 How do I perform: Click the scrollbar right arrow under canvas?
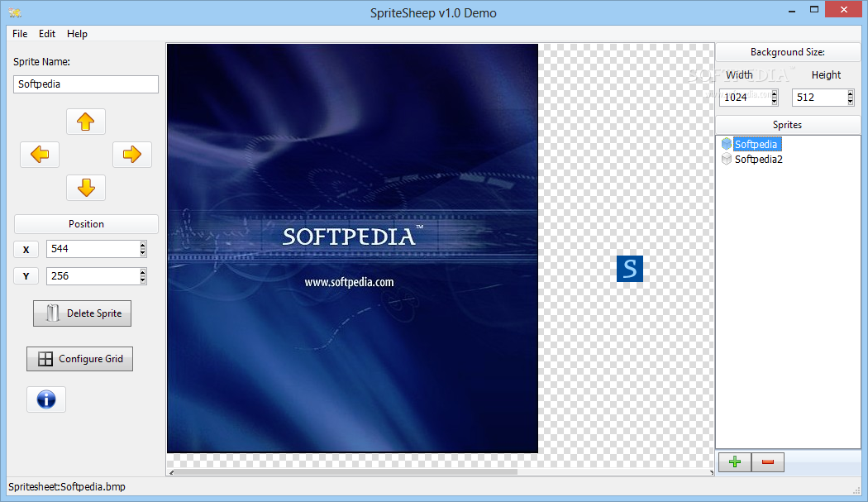711,472
